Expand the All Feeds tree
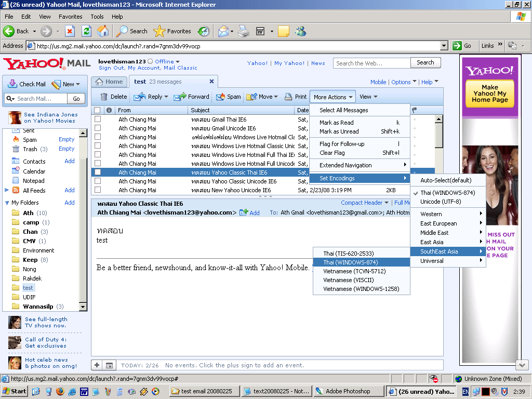532x399 pixels. click(x=7, y=190)
